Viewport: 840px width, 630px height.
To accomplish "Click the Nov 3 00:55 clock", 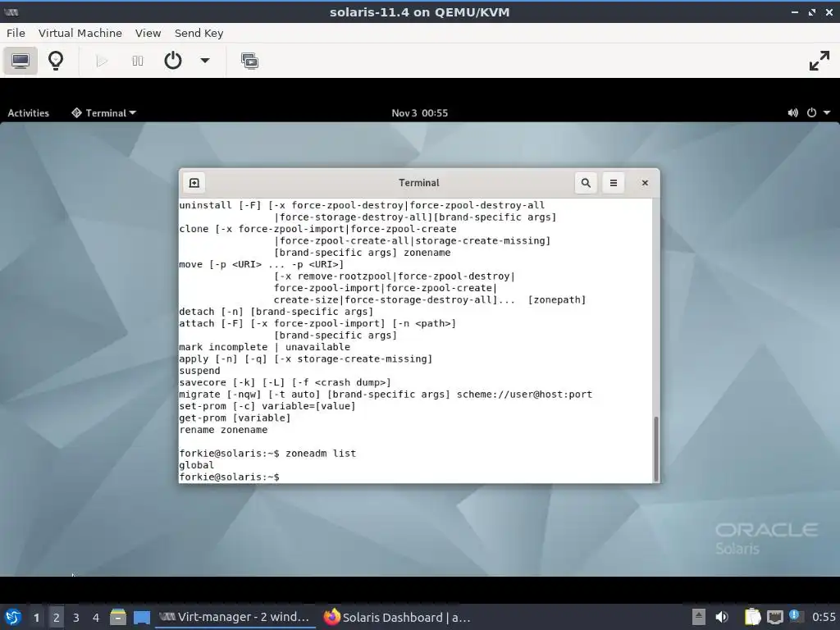I will point(419,113).
